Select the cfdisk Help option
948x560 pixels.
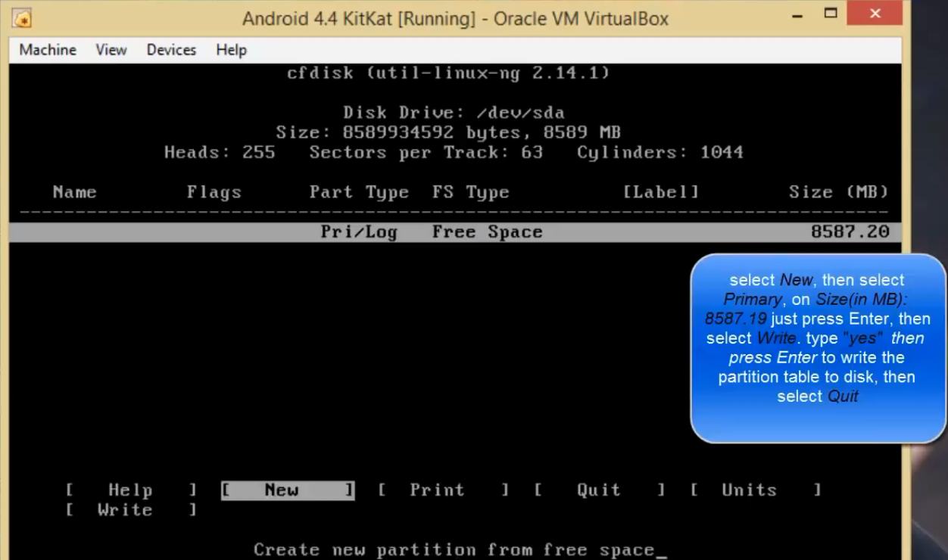(x=131, y=490)
